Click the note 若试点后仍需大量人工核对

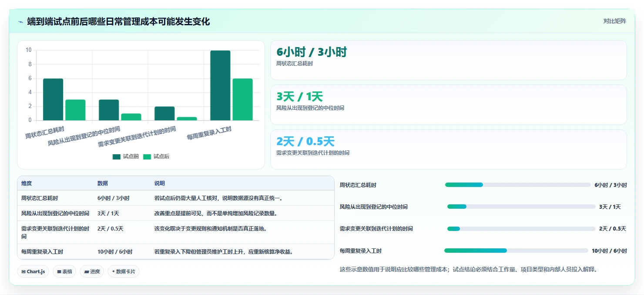point(219,198)
